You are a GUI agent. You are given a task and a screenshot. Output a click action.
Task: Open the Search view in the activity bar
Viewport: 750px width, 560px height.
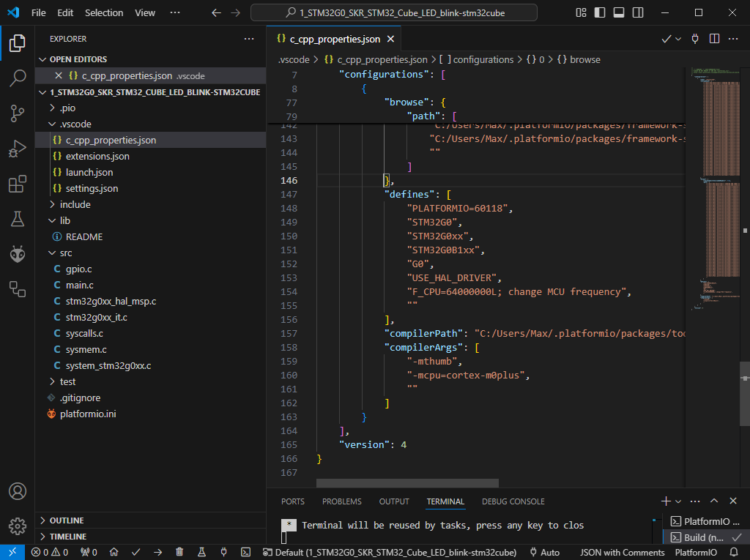click(x=18, y=78)
